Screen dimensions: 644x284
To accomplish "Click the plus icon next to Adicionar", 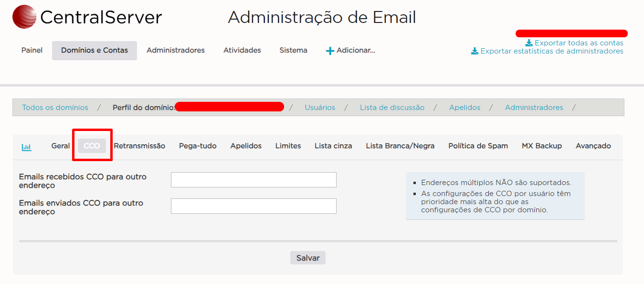I will pos(330,50).
